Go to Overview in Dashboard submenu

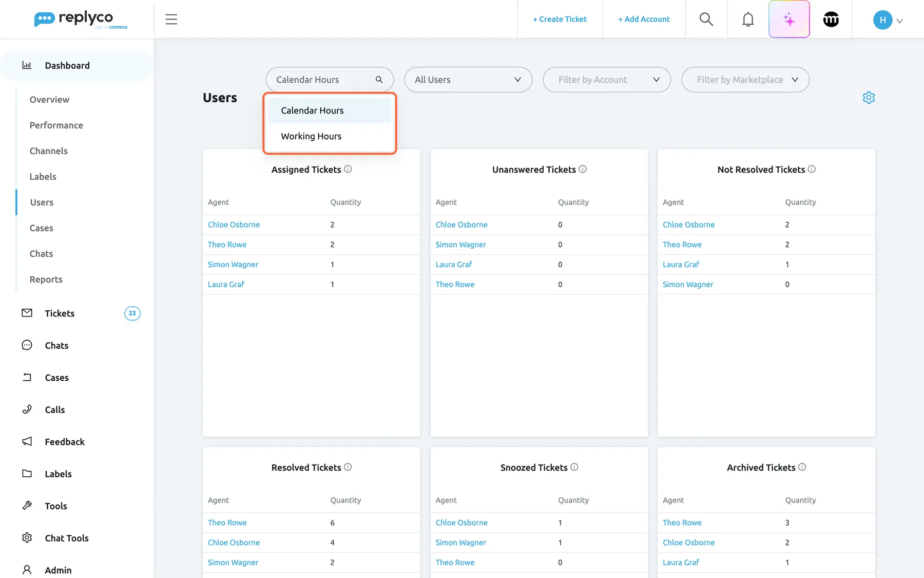49,100
